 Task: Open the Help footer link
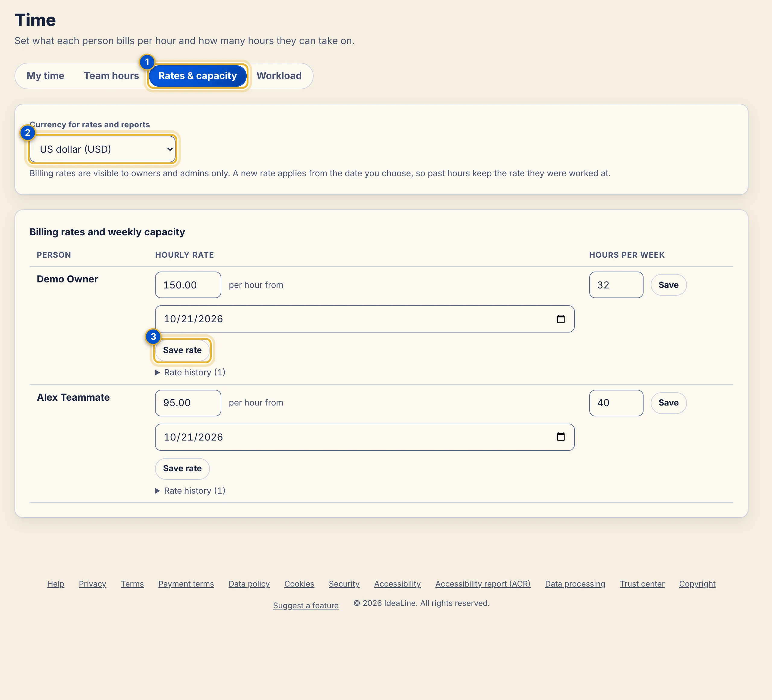click(x=55, y=584)
